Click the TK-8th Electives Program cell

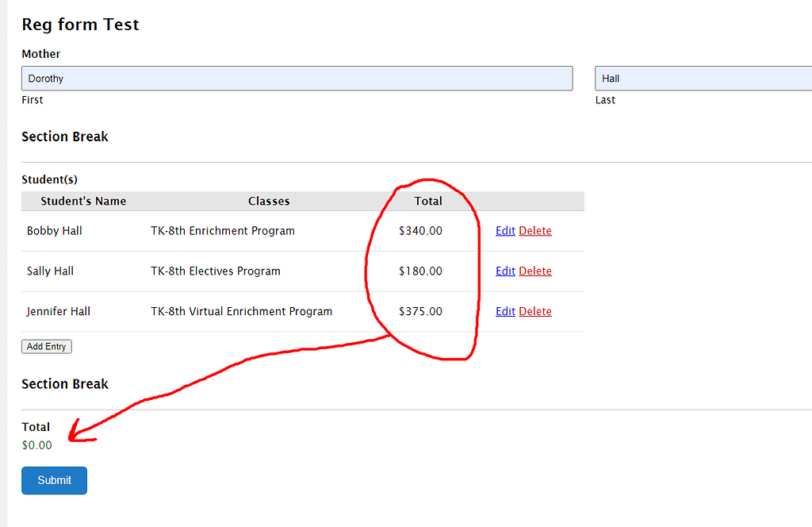point(215,271)
